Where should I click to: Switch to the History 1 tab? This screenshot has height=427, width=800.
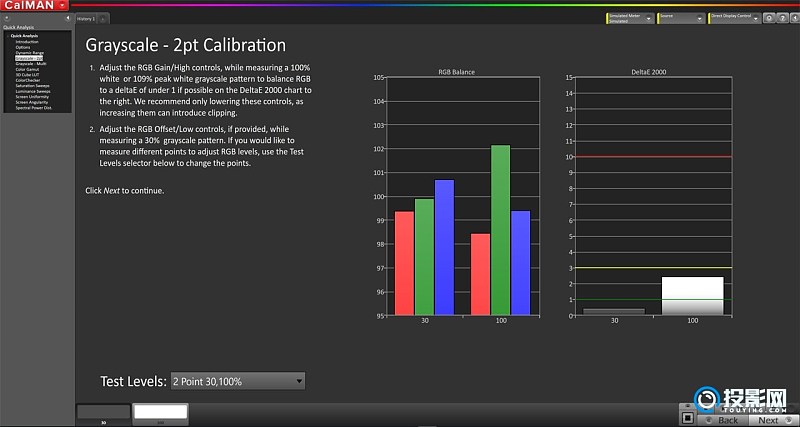[86, 18]
